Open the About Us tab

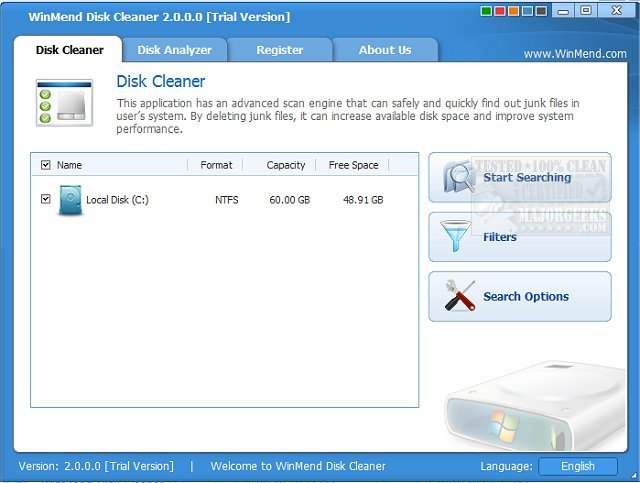point(385,50)
